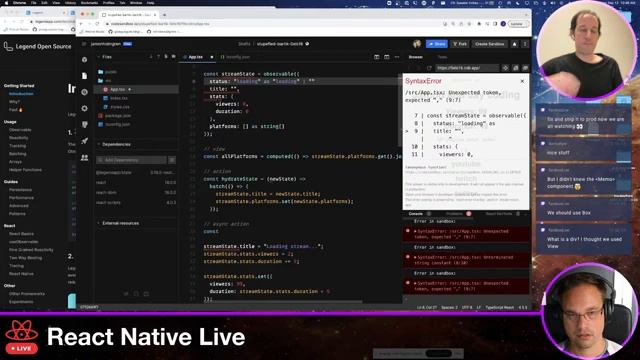
Task: Switch to the tsconfig.json editor tab
Action: tap(236, 57)
